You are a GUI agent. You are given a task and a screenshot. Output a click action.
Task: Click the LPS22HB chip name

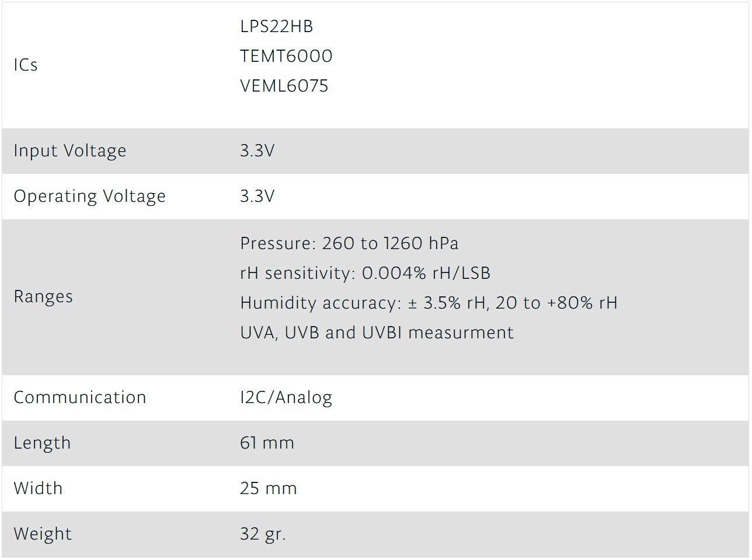(x=276, y=26)
